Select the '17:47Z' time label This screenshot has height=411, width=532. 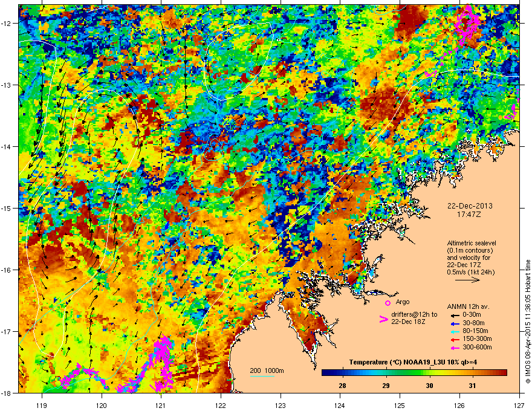[x=469, y=215]
